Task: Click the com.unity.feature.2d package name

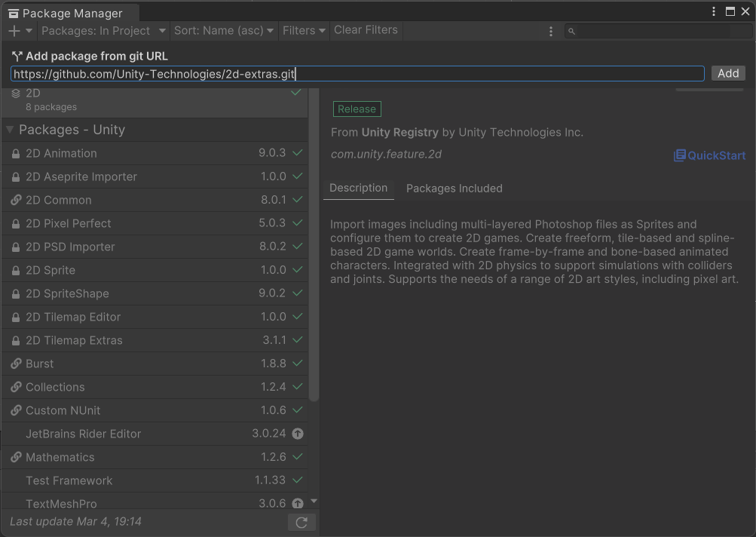Action: (386, 155)
